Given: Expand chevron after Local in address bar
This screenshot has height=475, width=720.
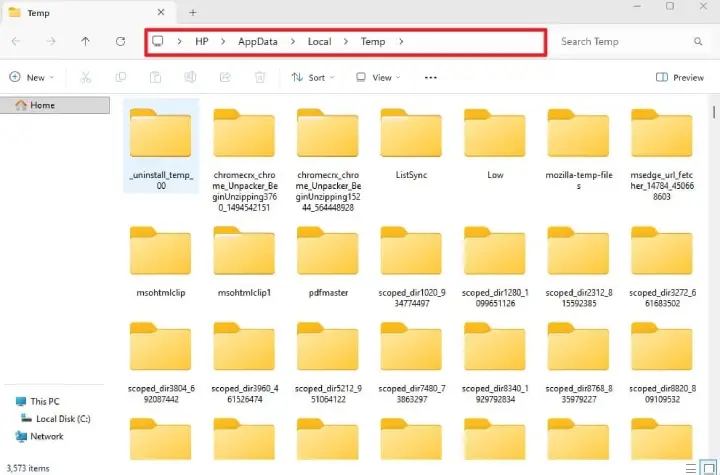Looking at the screenshot, I should coord(346,41).
